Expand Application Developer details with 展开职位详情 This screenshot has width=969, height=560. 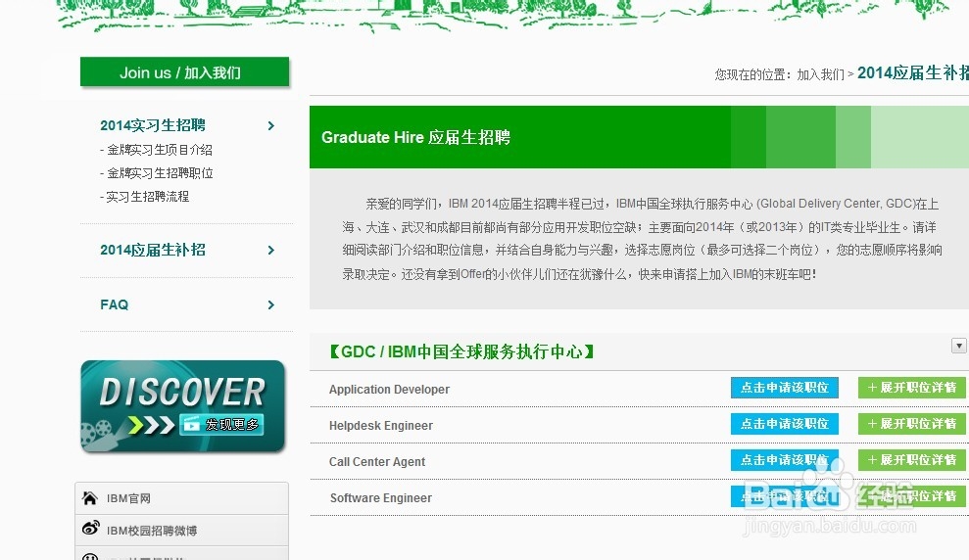[911, 388]
